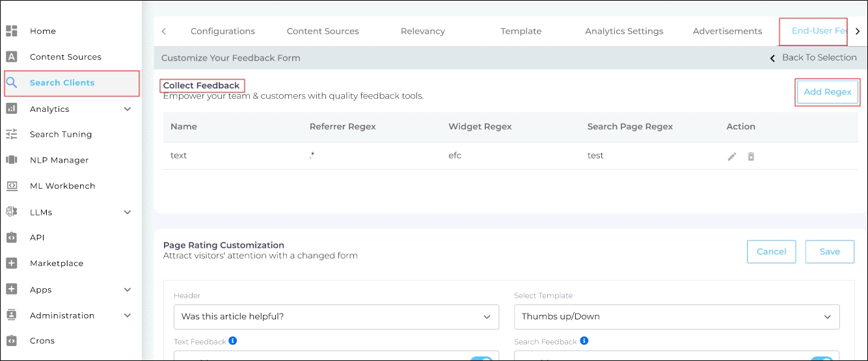Click the Add Regex button

point(827,92)
